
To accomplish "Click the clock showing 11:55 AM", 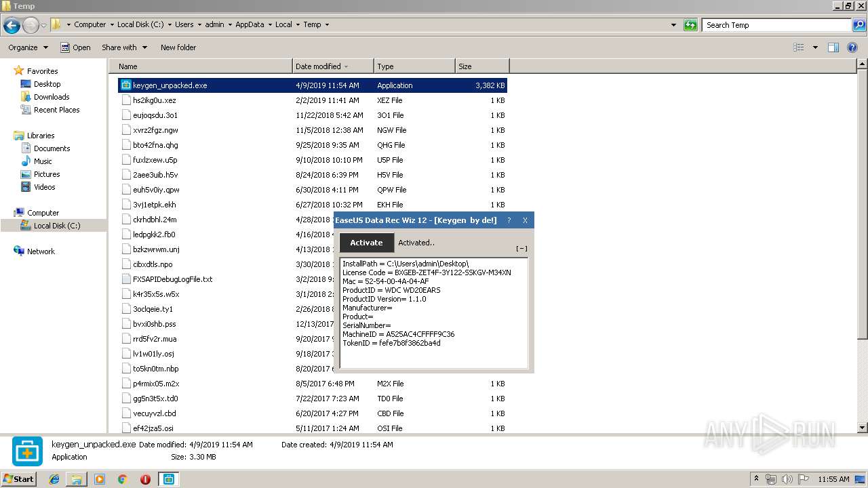I will (x=833, y=479).
